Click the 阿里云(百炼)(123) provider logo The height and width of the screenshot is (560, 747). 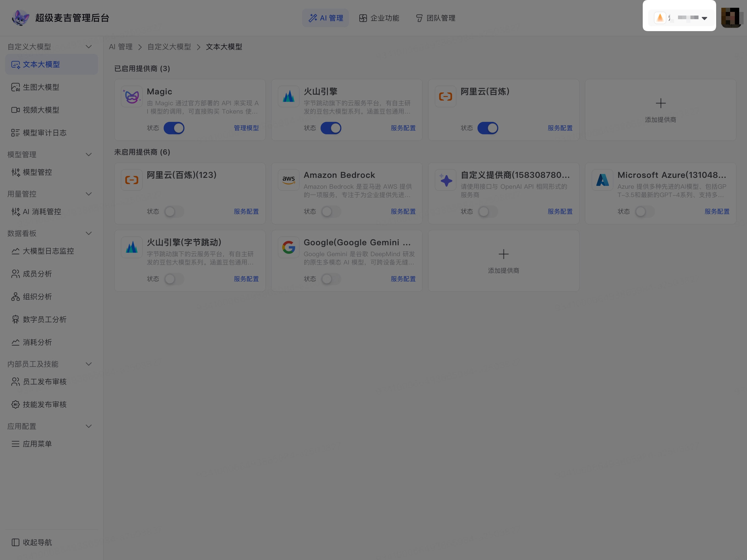132,180
